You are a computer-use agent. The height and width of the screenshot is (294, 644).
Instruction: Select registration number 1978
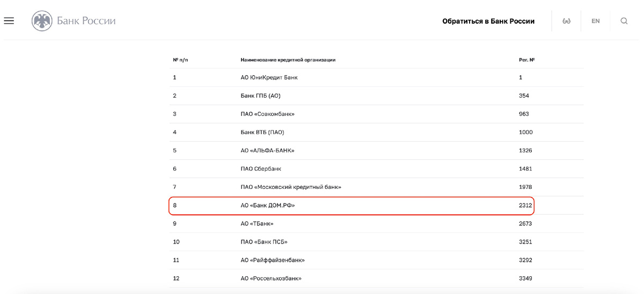525,187
